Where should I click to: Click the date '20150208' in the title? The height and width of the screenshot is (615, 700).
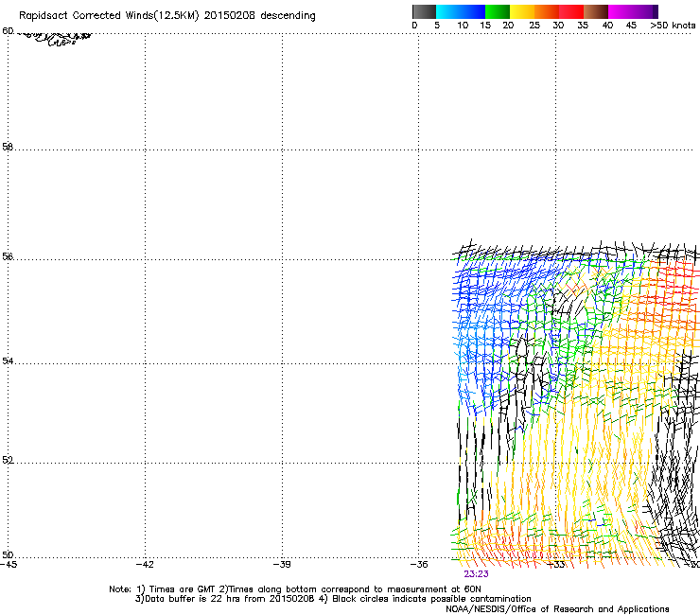coord(230,16)
